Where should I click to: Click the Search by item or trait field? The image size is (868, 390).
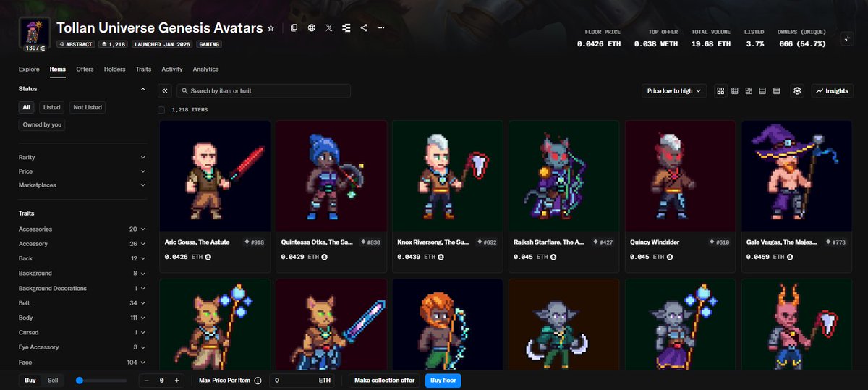coord(263,91)
